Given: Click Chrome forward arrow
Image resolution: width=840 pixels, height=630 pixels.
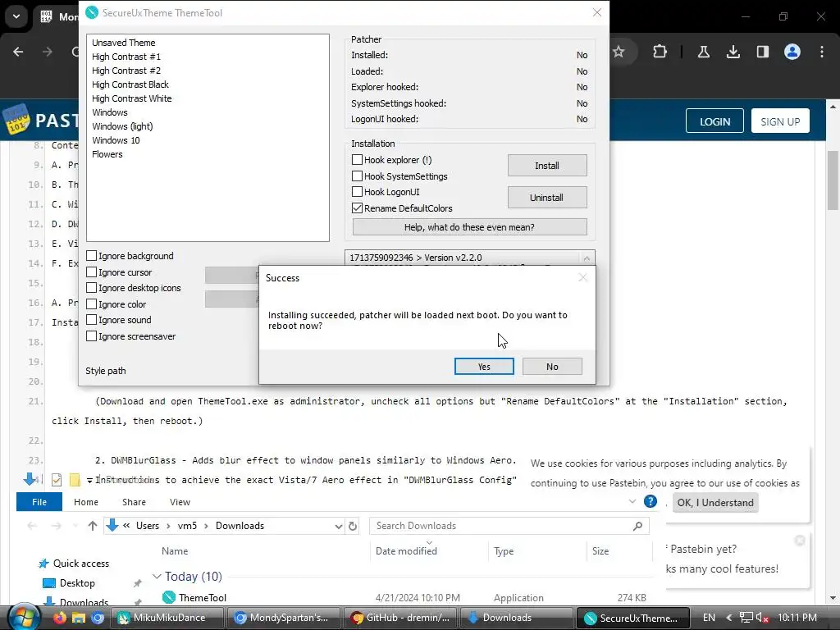Looking at the screenshot, I should (48, 52).
